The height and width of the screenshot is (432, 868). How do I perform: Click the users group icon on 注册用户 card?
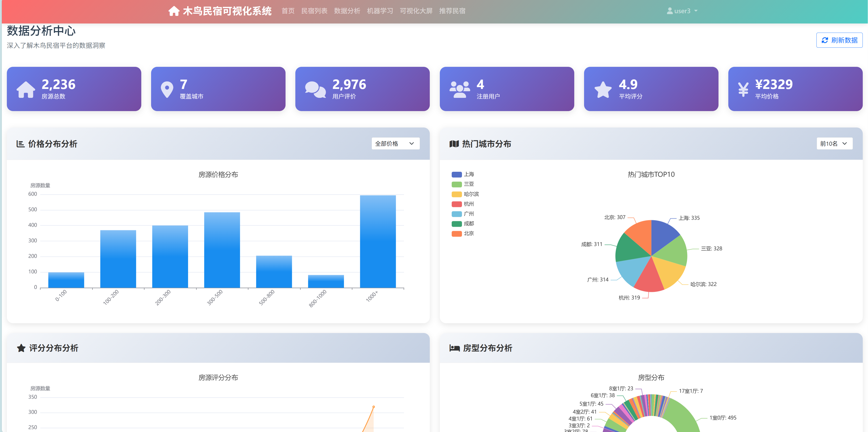pyautogui.click(x=459, y=90)
